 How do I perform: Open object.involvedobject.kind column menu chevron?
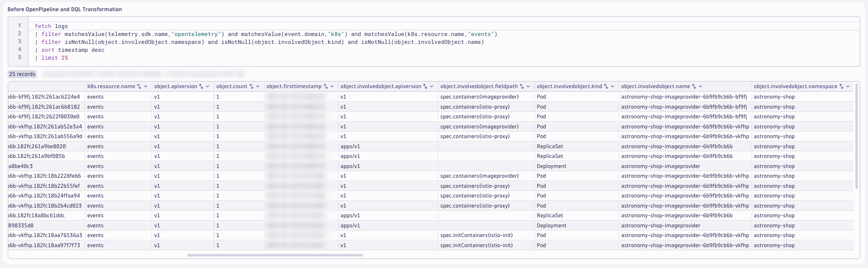click(613, 86)
